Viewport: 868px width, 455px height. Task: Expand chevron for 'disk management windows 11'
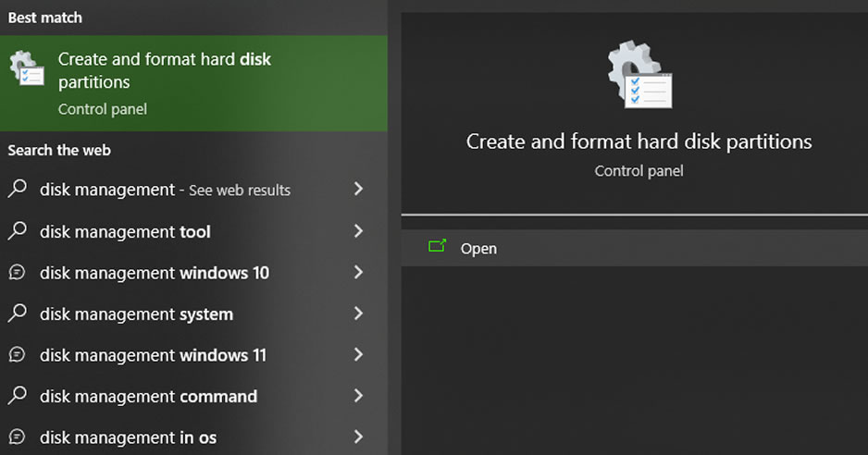pos(359,354)
